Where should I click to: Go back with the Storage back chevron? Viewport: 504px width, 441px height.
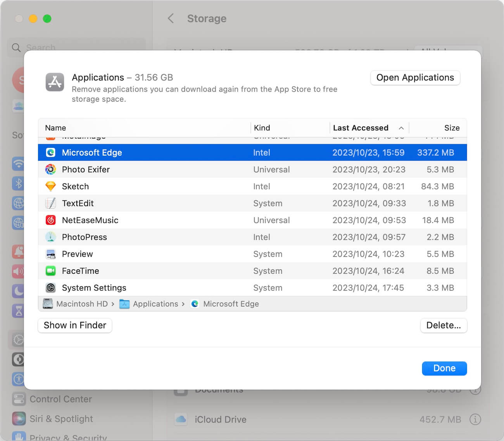[x=171, y=18]
